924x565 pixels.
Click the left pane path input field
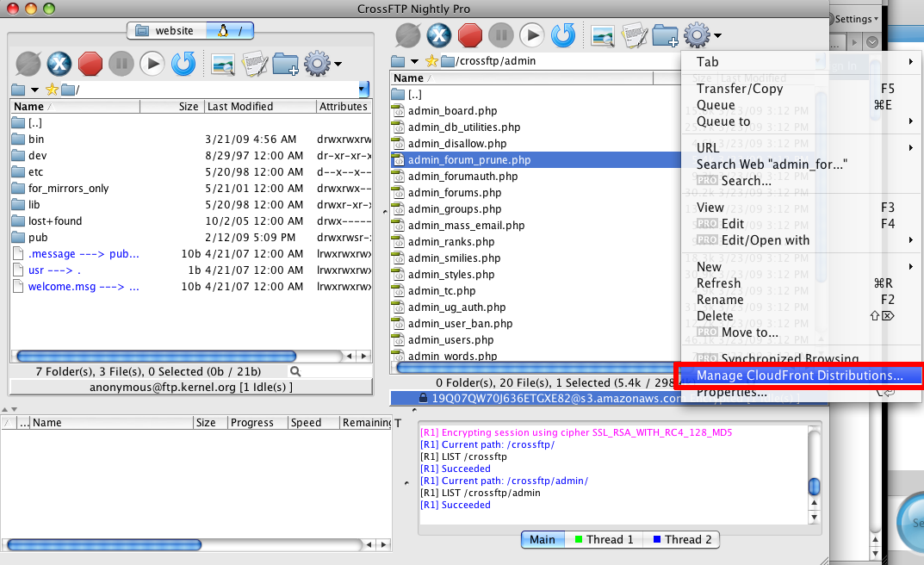(x=215, y=90)
